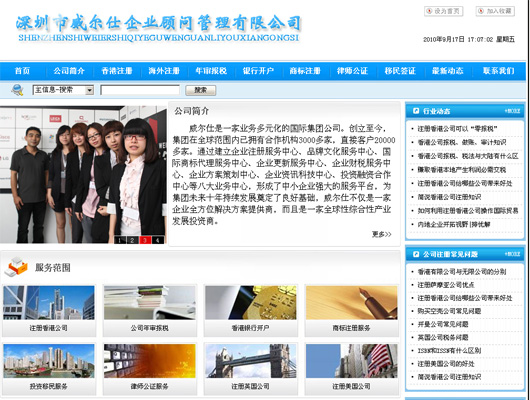This screenshot has height=400, width=530.
Task: Open more 公司注册常见问题 items
Action: point(512,254)
